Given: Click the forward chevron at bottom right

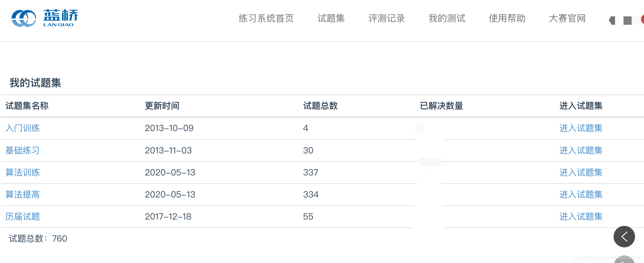Looking at the screenshot, I should tap(624, 260).
